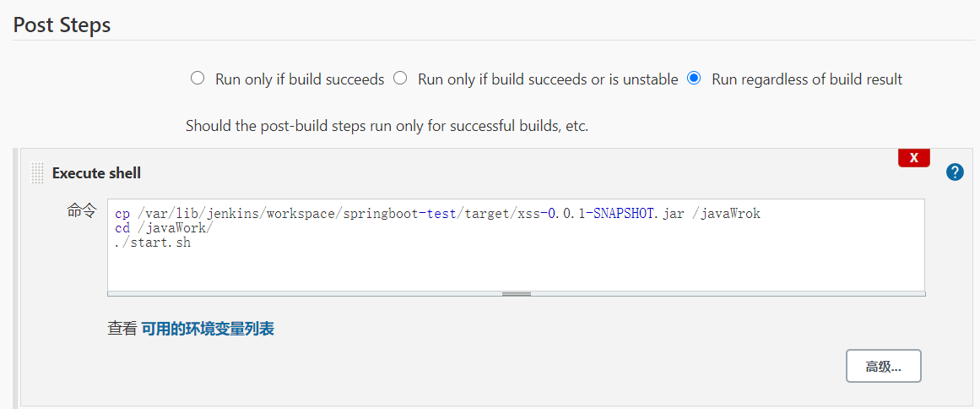
Task: Click the 高级... button
Action: pyautogui.click(x=883, y=367)
